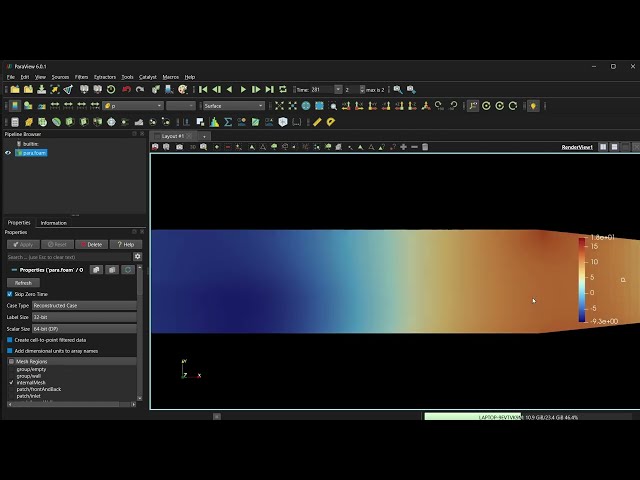Click the histogram filter icon
The width and height of the screenshot is (640, 480).
click(x=214, y=122)
